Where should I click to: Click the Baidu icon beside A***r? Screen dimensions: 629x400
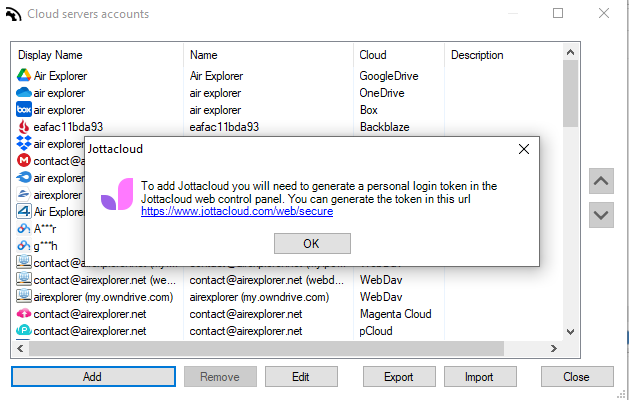[24, 229]
